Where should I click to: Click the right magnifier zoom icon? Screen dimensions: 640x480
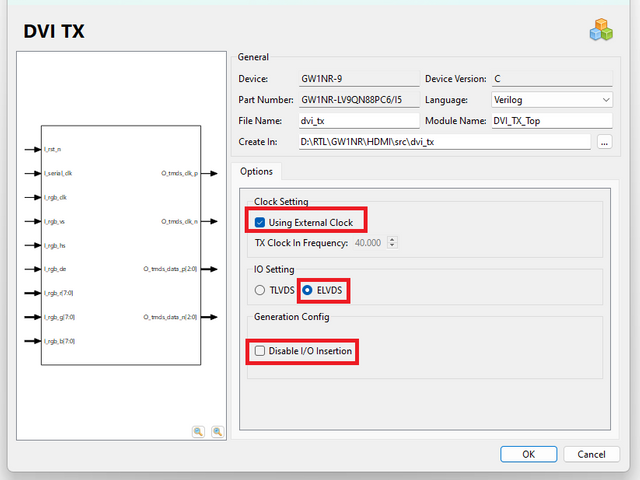217,431
